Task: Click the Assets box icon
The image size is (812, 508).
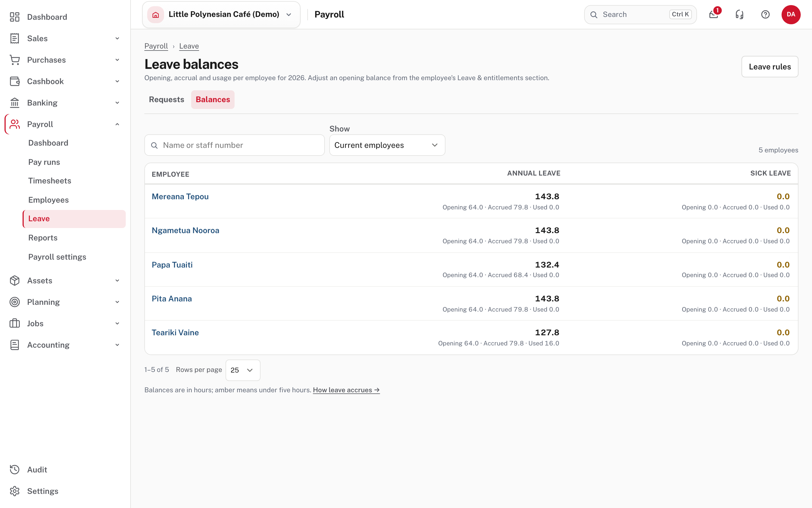Action: pyautogui.click(x=14, y=281)
